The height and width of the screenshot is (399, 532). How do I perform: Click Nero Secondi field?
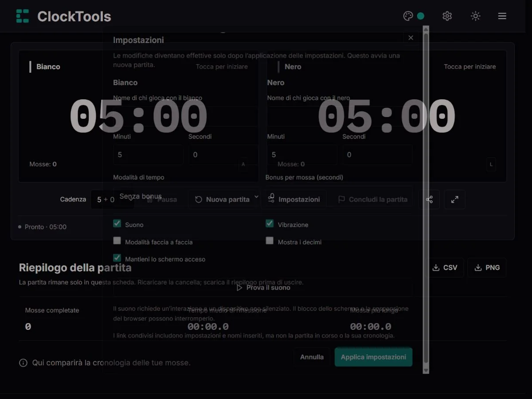[377, 155]
